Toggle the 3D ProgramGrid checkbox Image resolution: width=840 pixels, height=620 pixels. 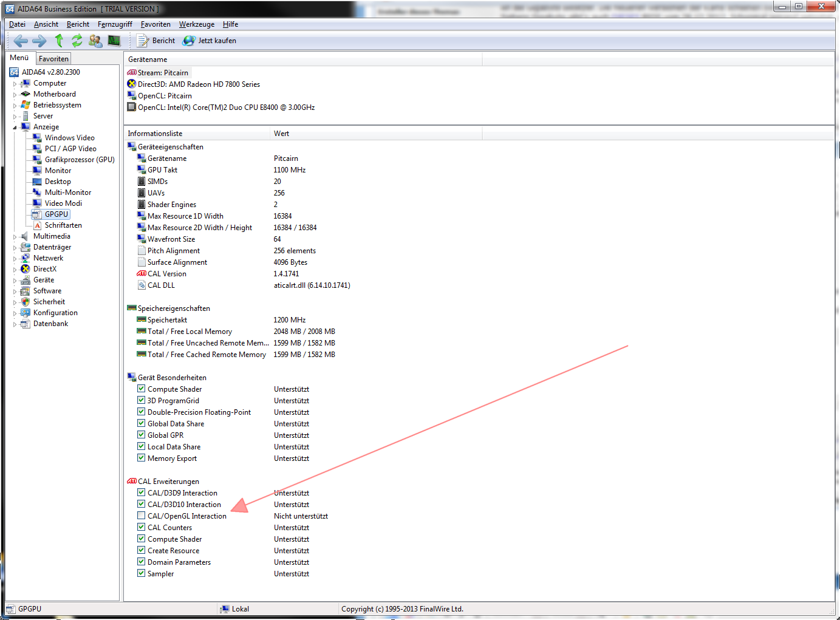pos(142,401)
